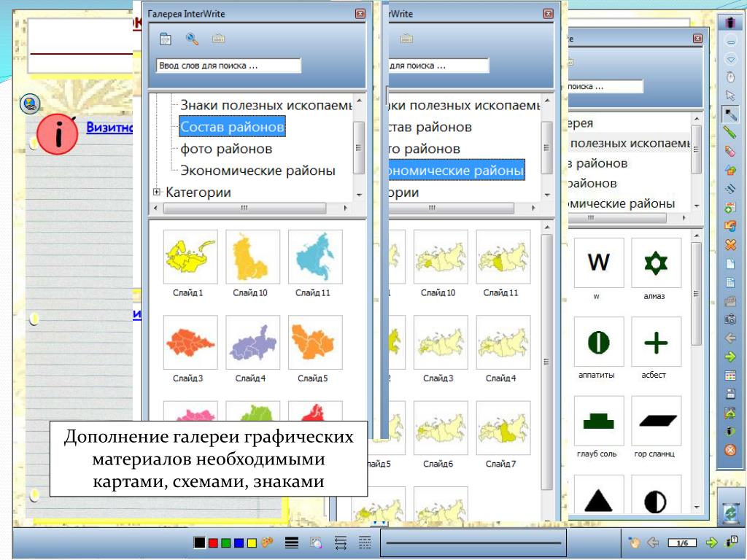Pick the green color swatch

[x=226, y=542]
